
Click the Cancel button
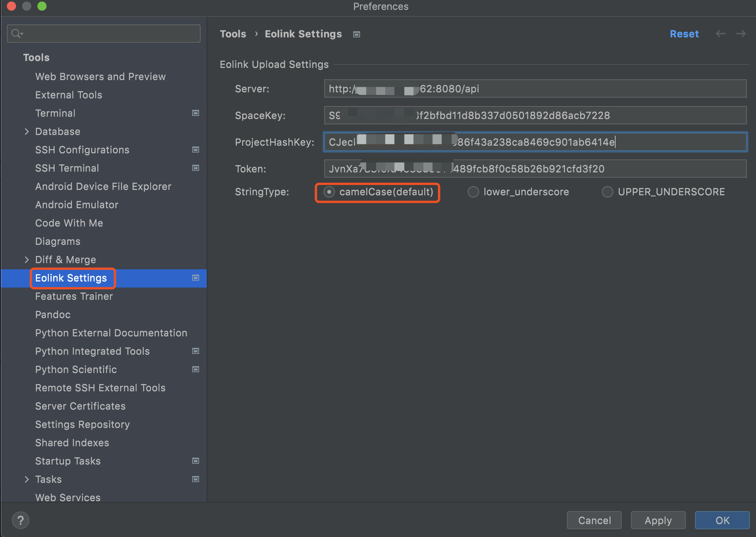[x=594, y=520]
